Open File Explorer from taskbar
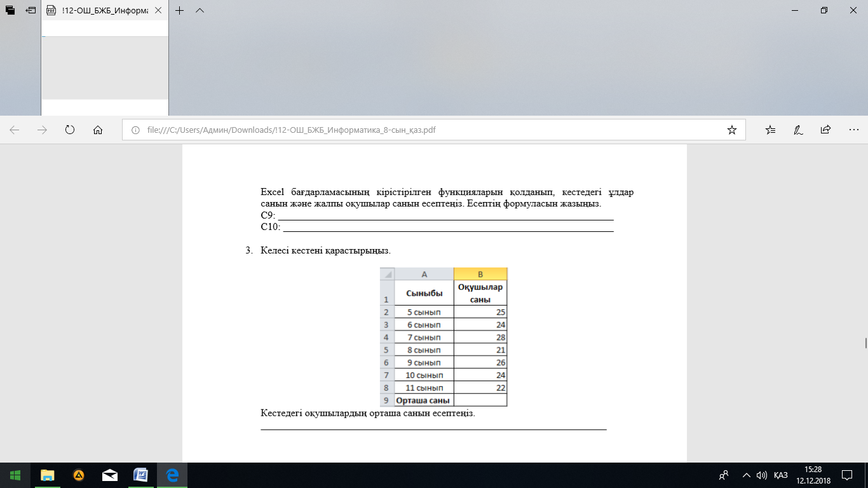 [48, 475]
